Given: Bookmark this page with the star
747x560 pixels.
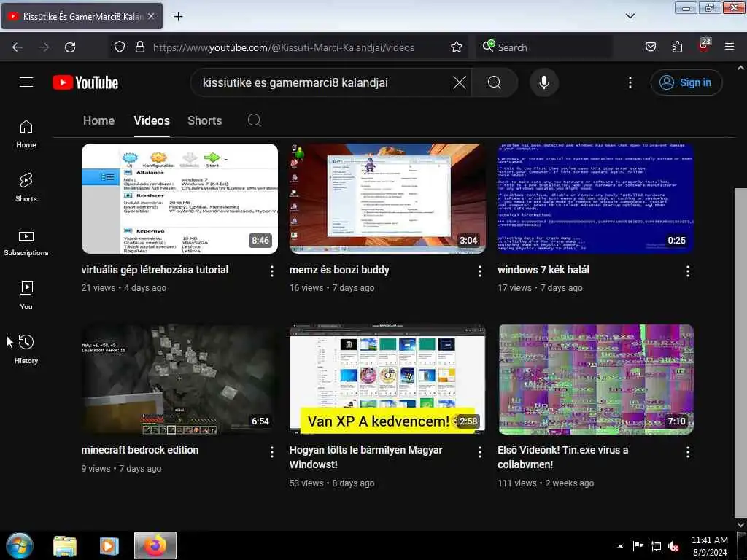Looking at the screenshot, I should (457, 47).
